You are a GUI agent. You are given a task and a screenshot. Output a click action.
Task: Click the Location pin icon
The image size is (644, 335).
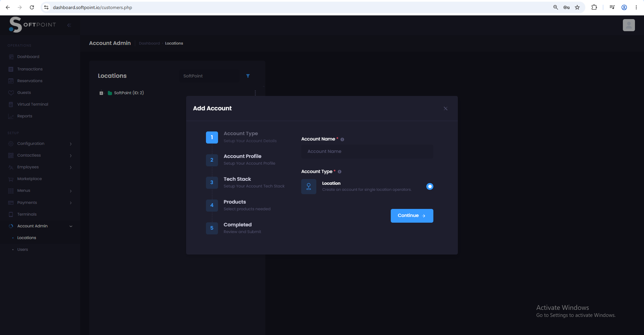click(x=309, y=187)
